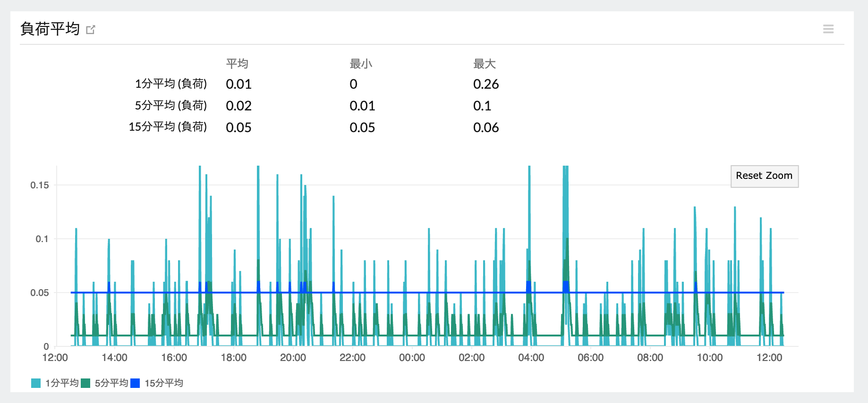Click the 15分平均 (負荷) row label
868x403 pixels.
168,127
